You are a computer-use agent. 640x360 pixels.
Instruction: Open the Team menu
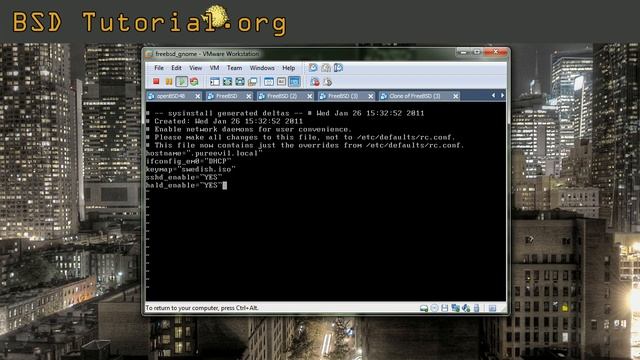point(234,68)
